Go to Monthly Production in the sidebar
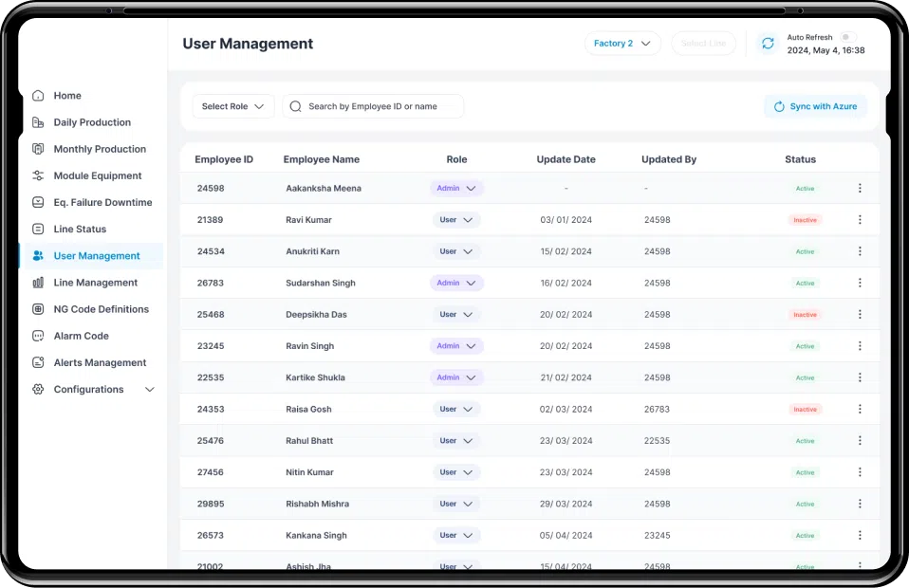 (100, 149)
